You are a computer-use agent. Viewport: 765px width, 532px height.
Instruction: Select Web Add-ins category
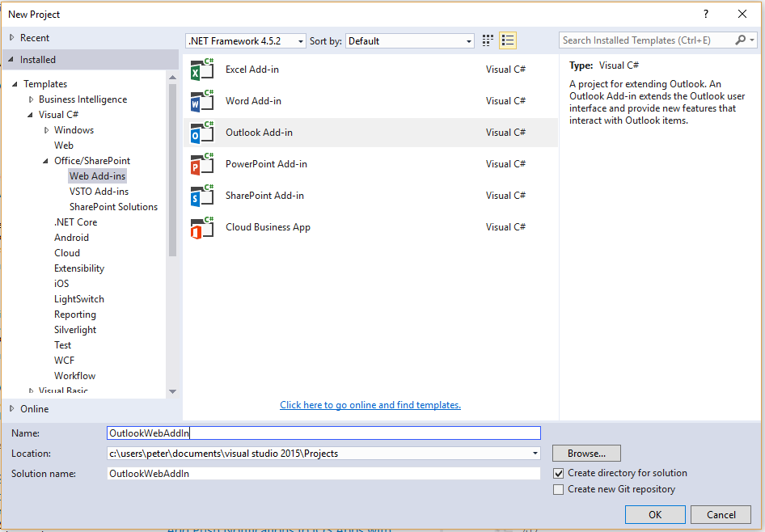pos(98,176)
